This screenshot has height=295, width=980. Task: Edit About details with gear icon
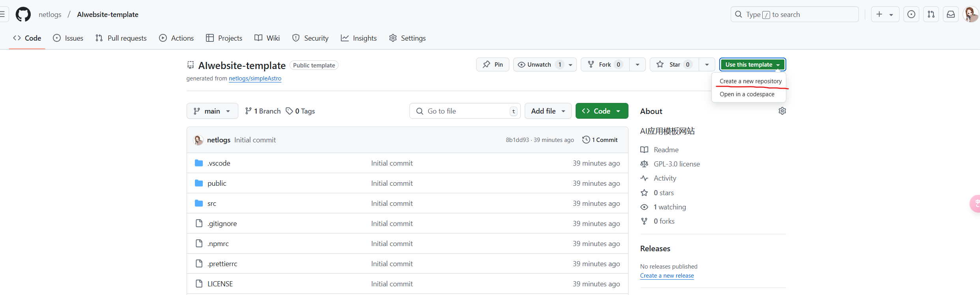(x=782, y=111)
